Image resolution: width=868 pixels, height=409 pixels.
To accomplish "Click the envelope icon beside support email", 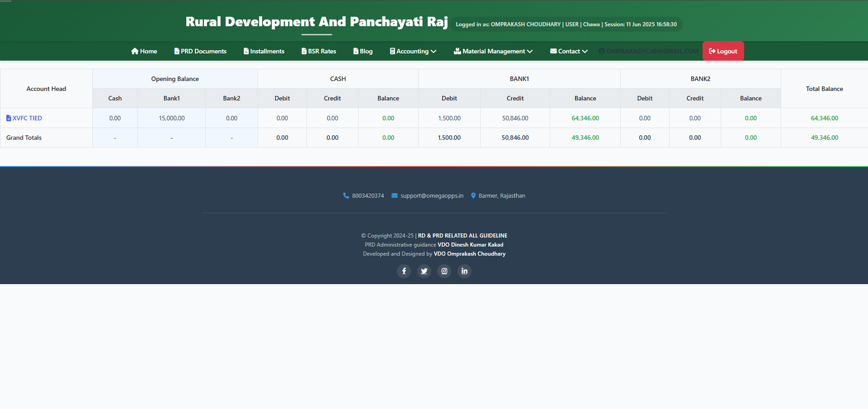I will click(394, 195).
